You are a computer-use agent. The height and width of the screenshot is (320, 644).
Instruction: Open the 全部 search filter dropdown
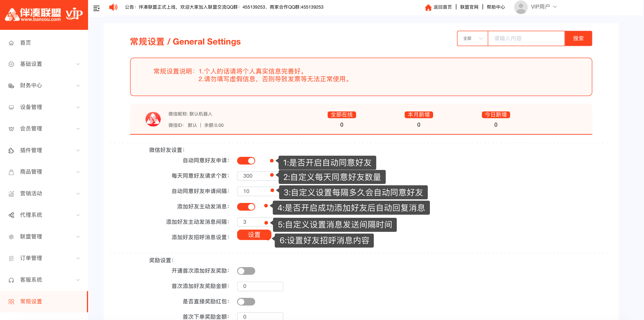472,38
